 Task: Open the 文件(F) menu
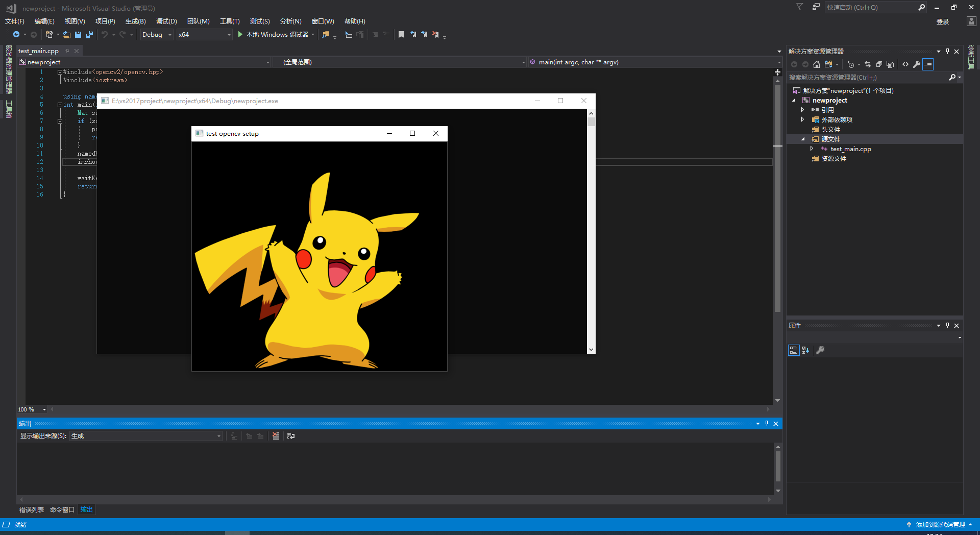tap(15, 21)
